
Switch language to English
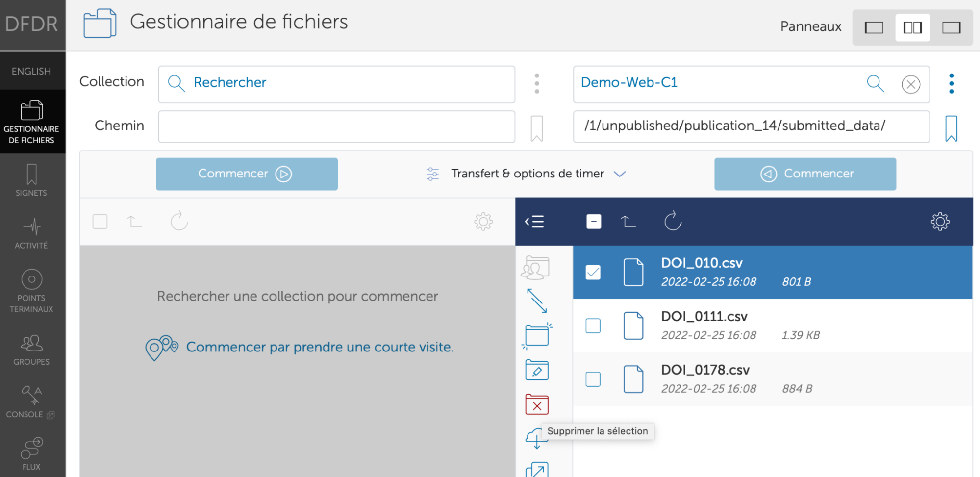[x=31, y=72]
